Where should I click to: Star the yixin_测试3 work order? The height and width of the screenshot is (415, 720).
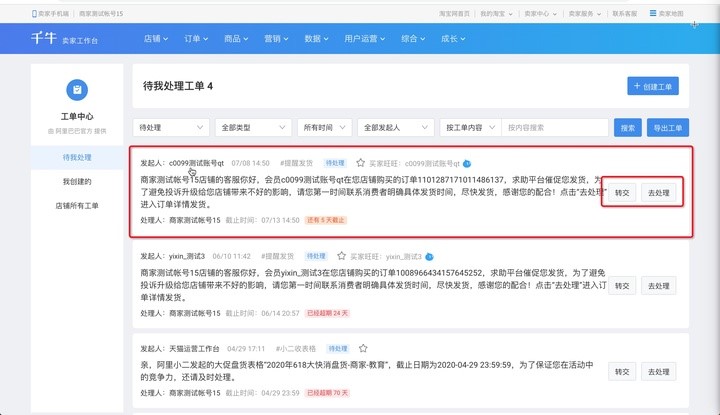[341, 256]
